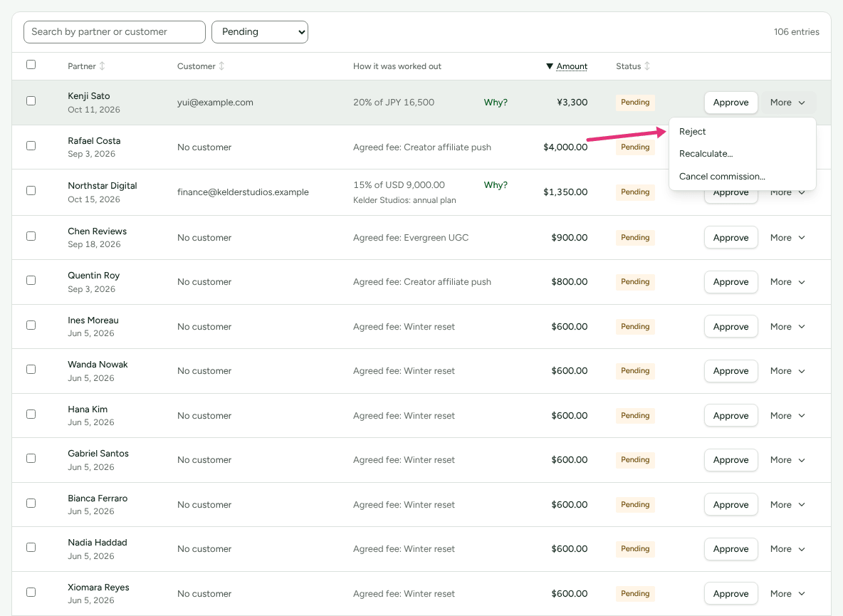Expand More options for Hana Kim
The width and height of the screenshot is (843, 616).
pos(787,415)
